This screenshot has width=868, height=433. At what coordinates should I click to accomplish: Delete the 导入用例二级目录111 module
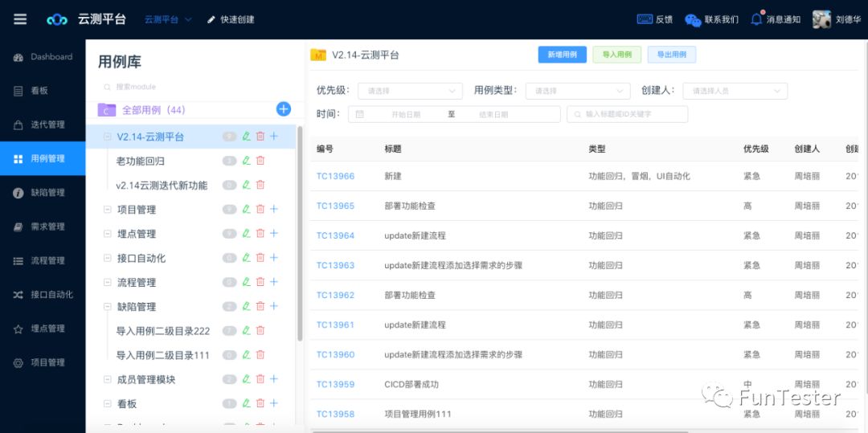pyautogui.click(x=260, y=355)
